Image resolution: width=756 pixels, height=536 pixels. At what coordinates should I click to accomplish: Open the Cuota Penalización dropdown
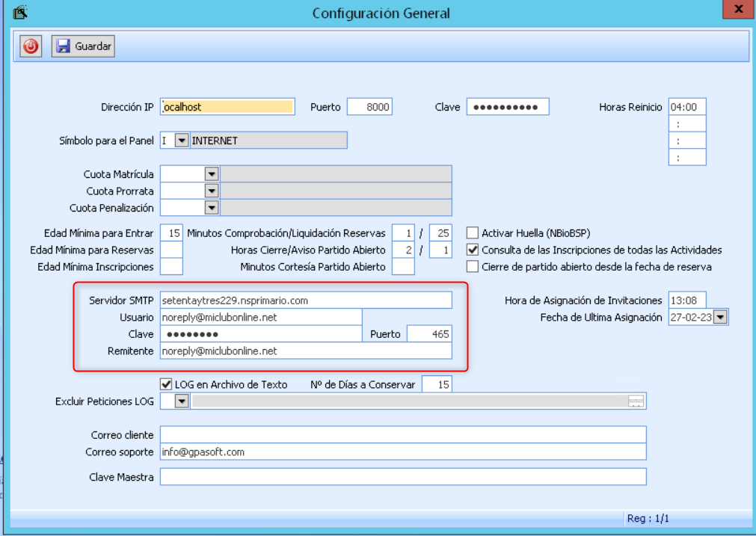point(212,208)
